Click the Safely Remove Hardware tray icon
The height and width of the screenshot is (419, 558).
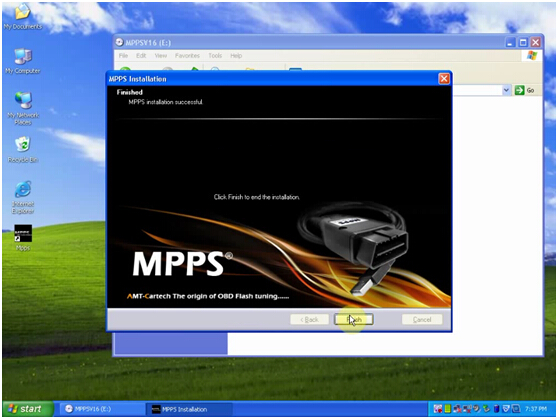(x=486, y=409)
